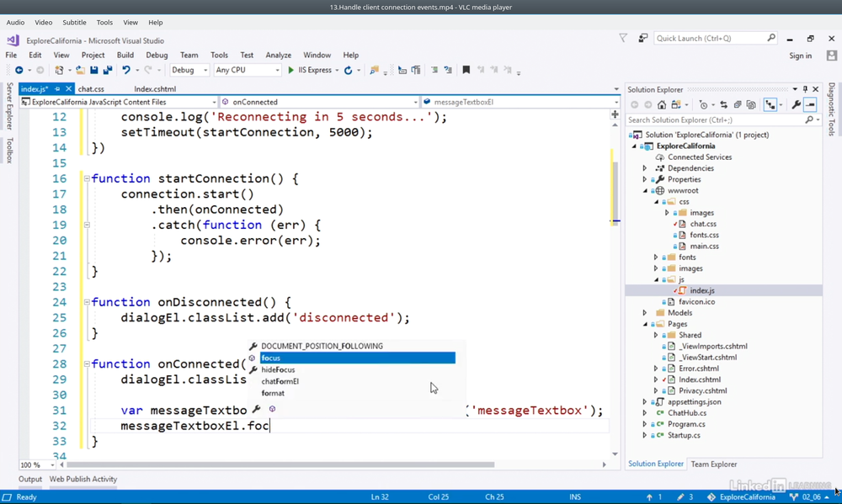Select hideFocus from the autocomplete list
The width and height of the screenshot is (842, 504).
click(278, 369)
